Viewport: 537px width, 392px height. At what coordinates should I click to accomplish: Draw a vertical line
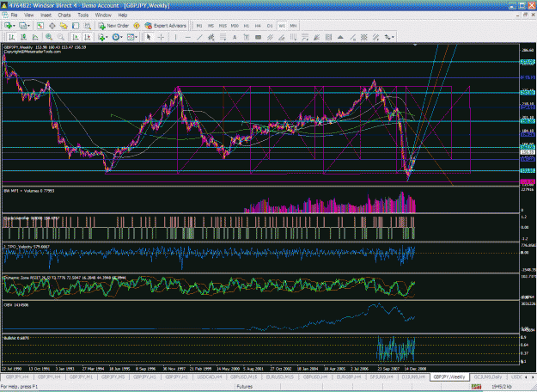point(175,37)
